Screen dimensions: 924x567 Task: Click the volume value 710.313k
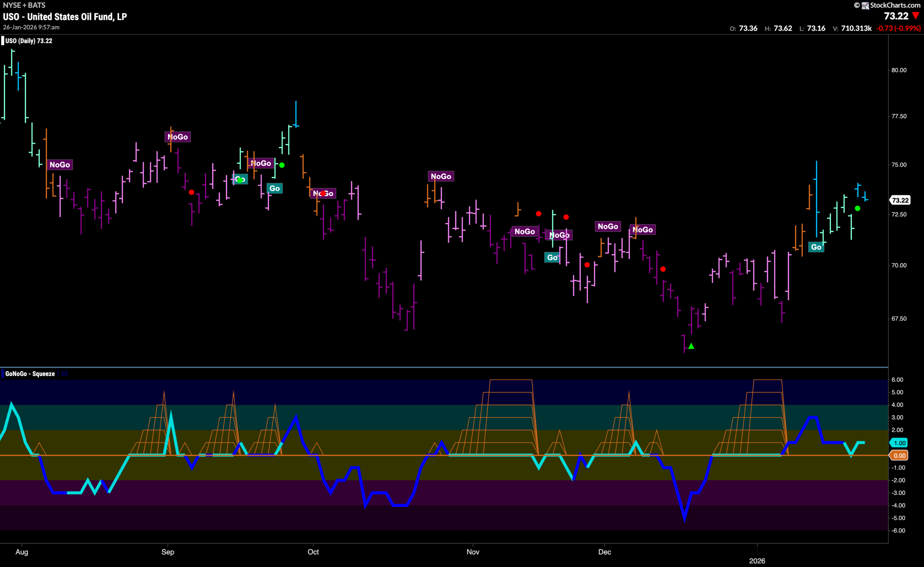click(x=857, y=28)
